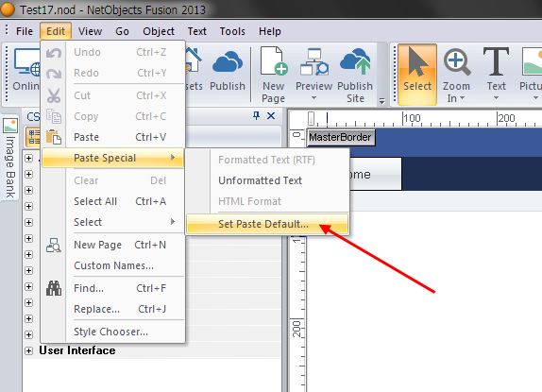Click the New Page toolbar icon
Image resolution: width=542 pixels, height=392 pixels.
coord(274,60)
